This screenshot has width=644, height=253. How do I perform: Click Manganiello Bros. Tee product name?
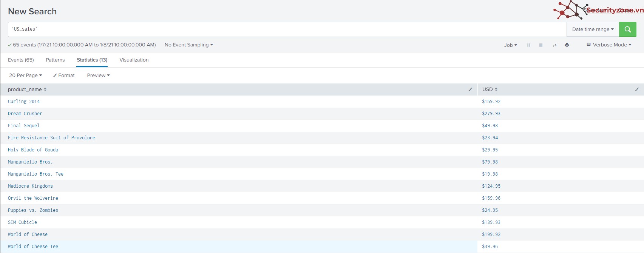(x=36, y=174)
